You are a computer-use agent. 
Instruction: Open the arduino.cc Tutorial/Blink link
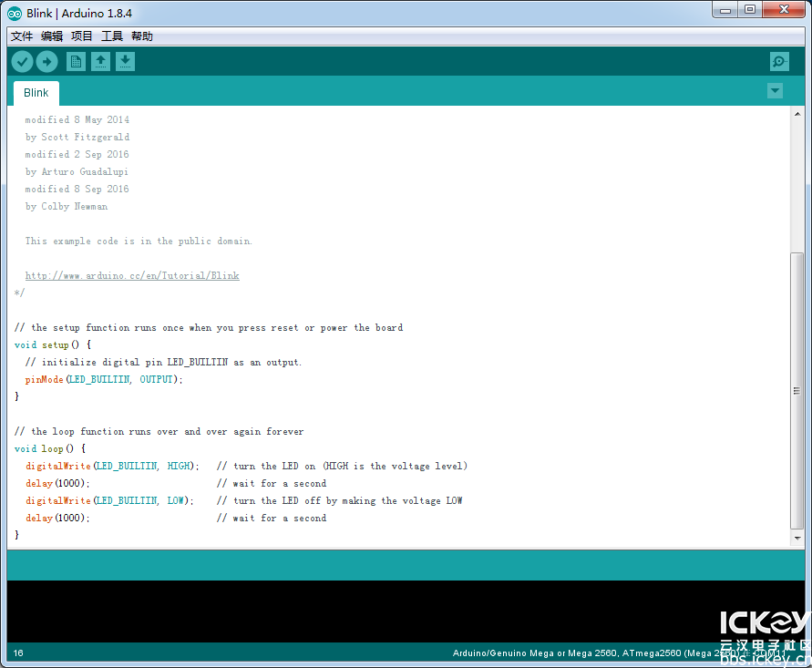tap(132, 275)
